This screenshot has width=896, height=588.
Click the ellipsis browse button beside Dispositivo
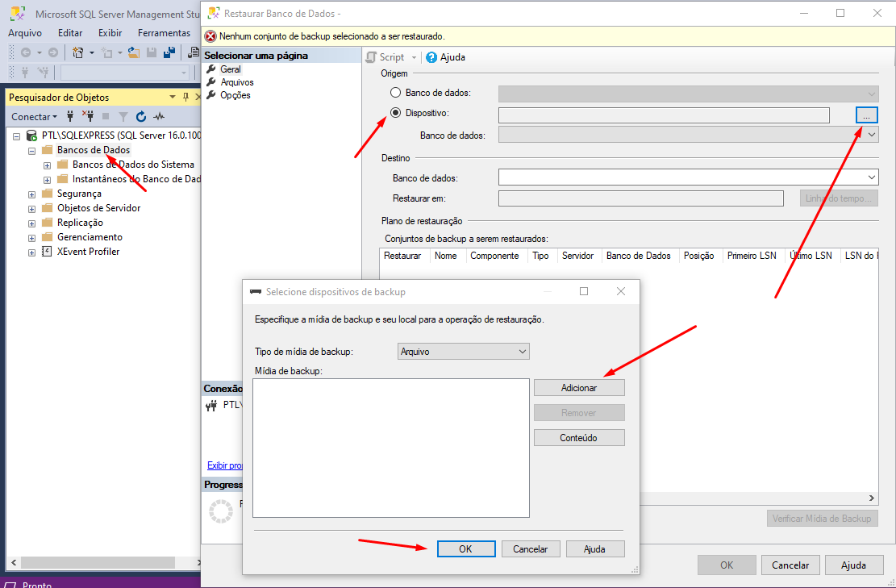click(x=866, y=115)
